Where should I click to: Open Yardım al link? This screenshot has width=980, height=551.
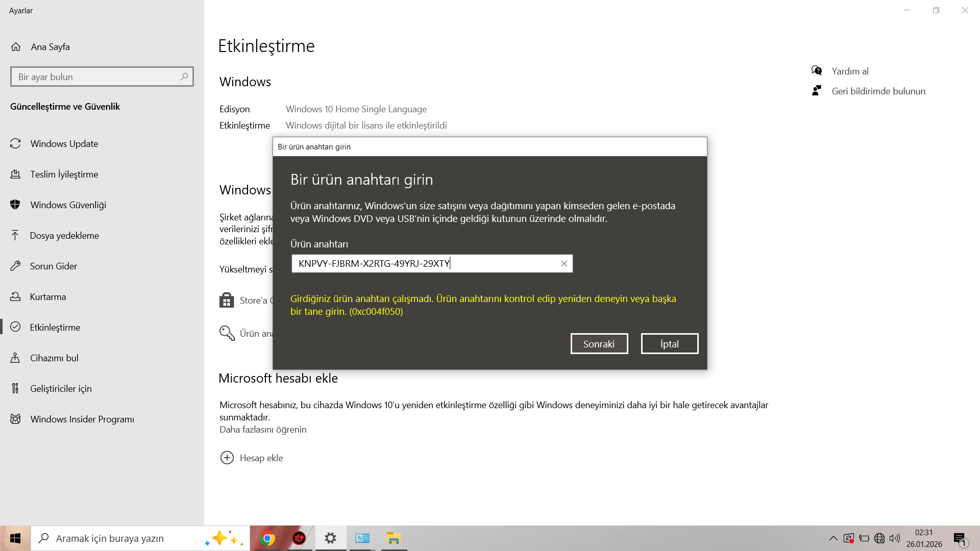[850, 71]
